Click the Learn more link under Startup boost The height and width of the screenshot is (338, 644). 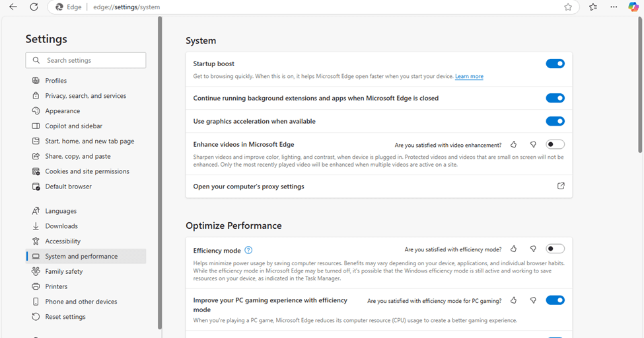469,77
